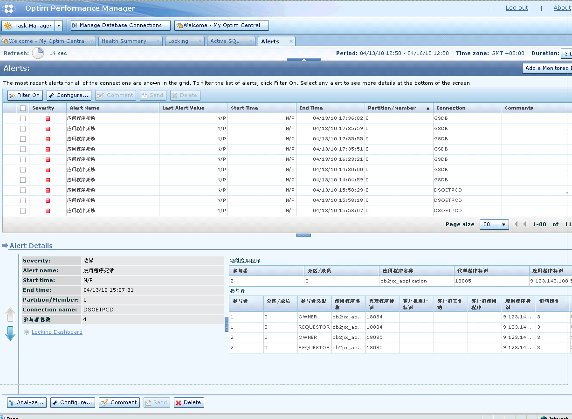
Task: Close the Alerts tab with its X
Action: tap(291, 41)
